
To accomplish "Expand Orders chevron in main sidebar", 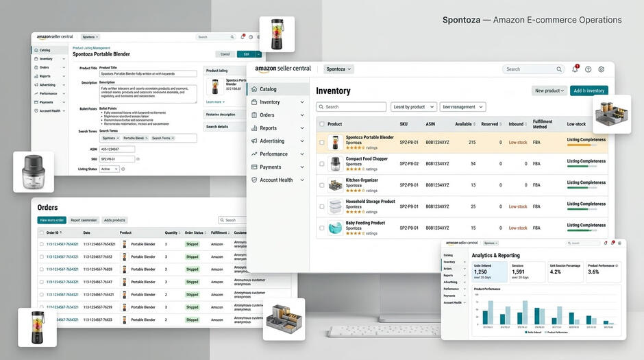I will pyautogui.click(x=302, y=115).
